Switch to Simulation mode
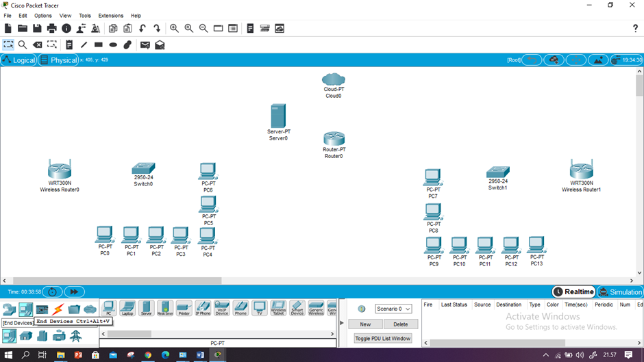 pos(621,292)
